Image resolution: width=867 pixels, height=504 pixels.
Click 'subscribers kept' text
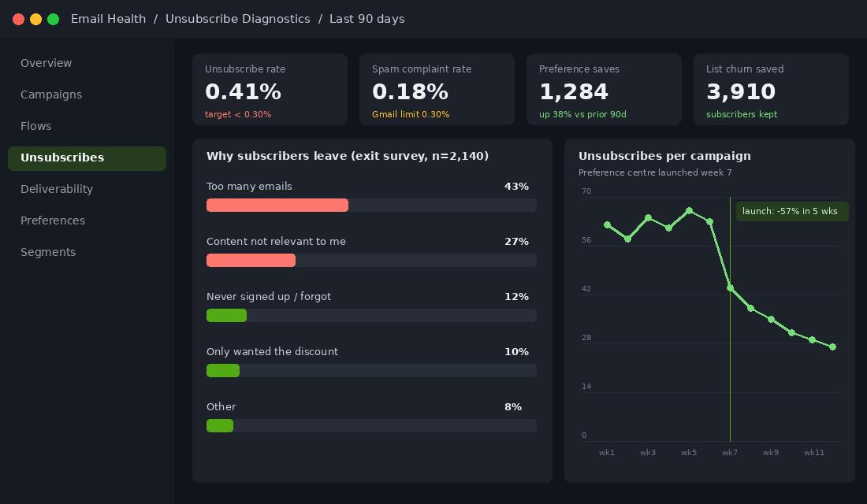point(742,114)
